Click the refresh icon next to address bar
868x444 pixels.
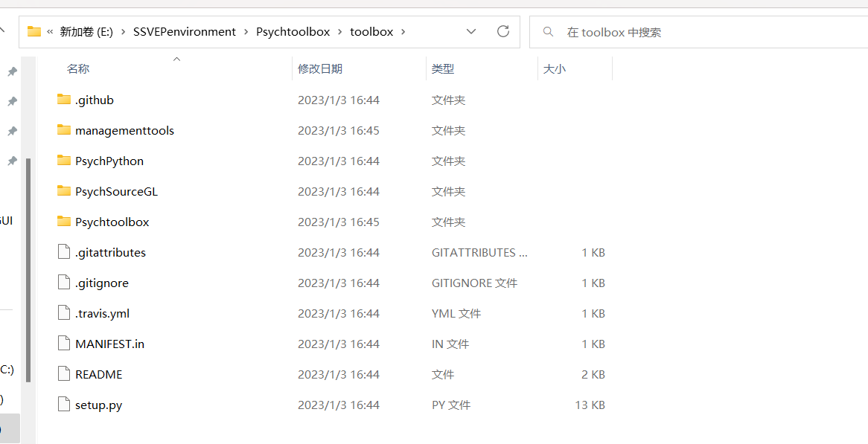[x=503, y=31]
